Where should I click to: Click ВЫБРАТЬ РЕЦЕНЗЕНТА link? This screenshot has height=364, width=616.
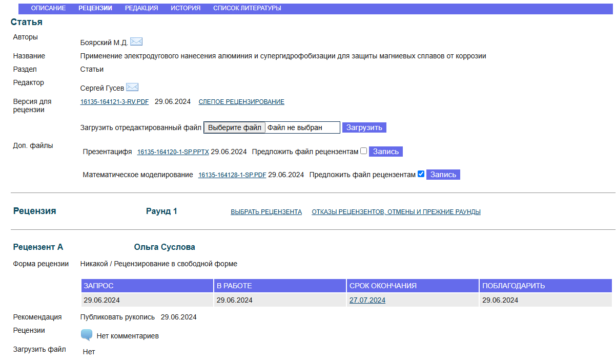[266, 212]
